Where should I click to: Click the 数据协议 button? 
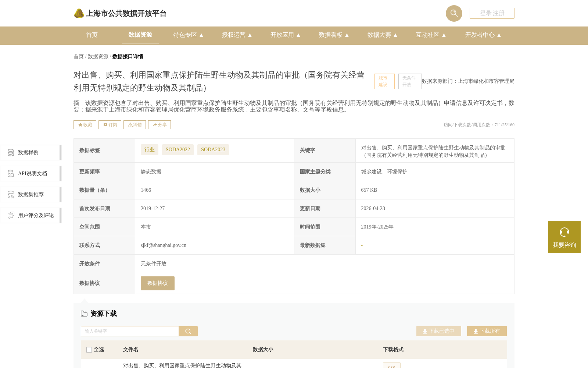(158, 283)
